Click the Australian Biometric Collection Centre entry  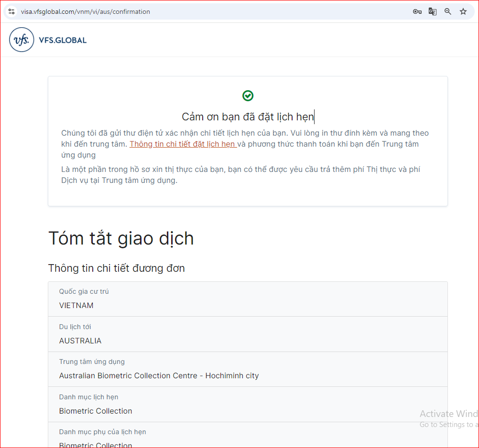pos(159,376)
